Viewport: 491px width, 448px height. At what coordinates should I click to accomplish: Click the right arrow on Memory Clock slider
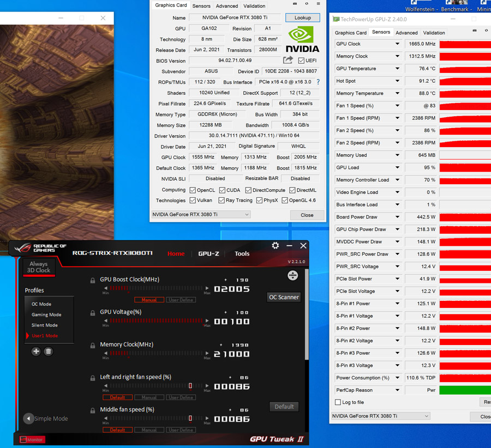pyautogui.click(x=207, y=353)
